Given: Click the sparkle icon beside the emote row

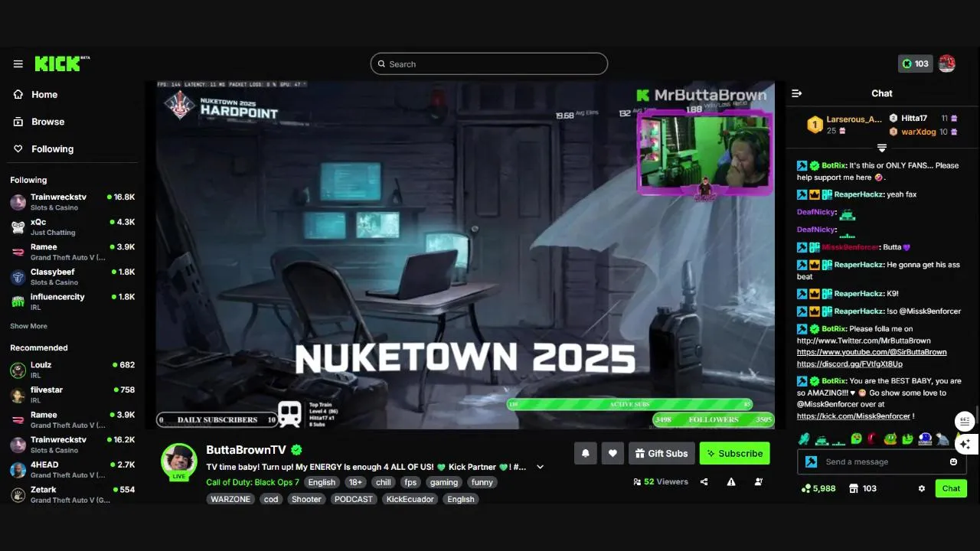Looking at the screenshot, I should 965,443.
